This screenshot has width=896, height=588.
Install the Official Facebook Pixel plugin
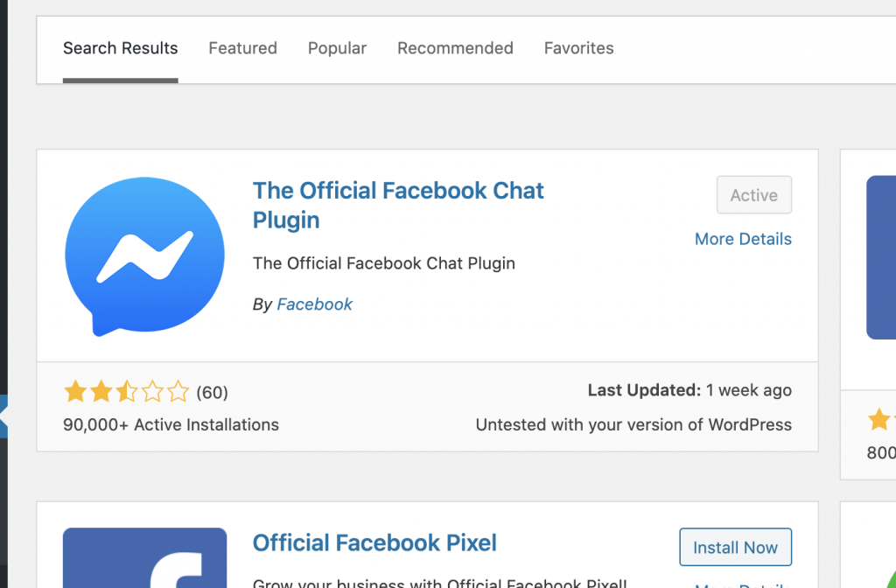pyautogui.click(x=735, y=547)
